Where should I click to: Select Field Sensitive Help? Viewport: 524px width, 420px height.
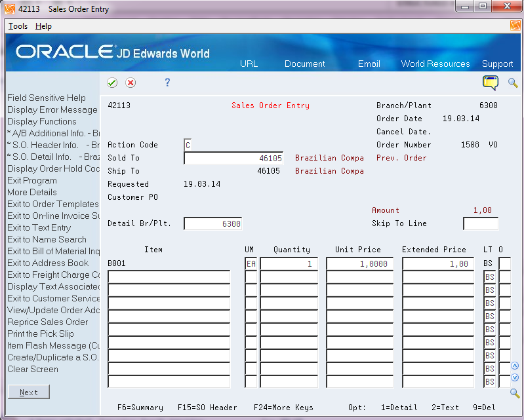(47, 98)
